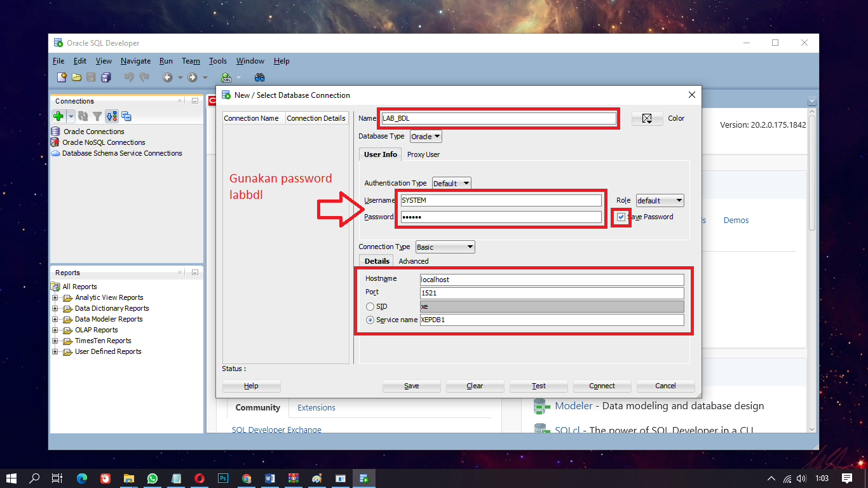868x488 pixels.
Task: Click the Windows Start button
Action: coord(11,478)
